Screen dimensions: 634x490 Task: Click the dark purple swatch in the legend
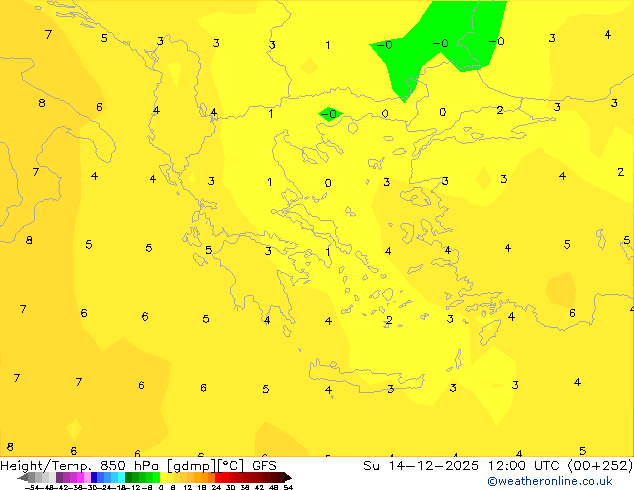[x=59, y=477]
